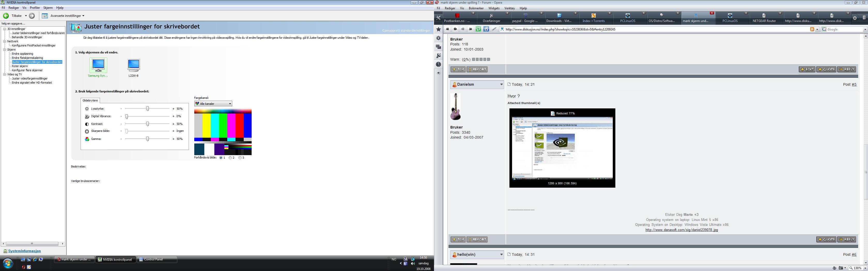Reload the page in Opera
This screenshot has height=271, width=868.
[x=478, y=29]
